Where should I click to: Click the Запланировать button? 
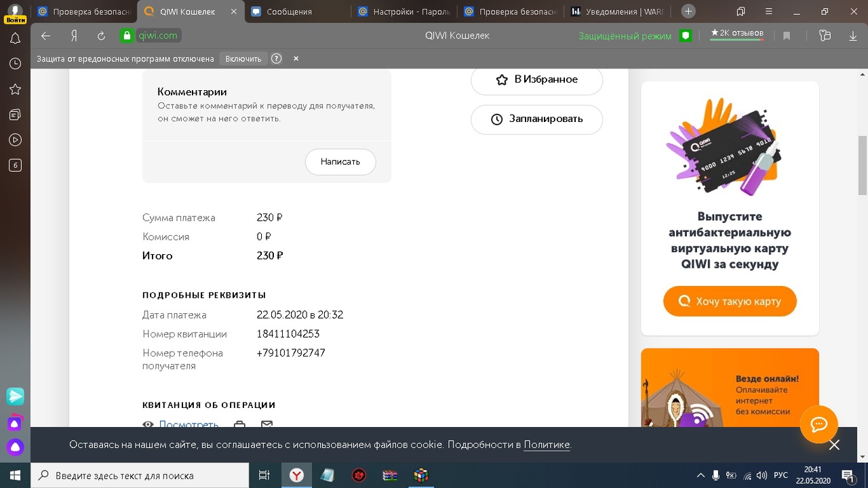click(x=536, y=119)
